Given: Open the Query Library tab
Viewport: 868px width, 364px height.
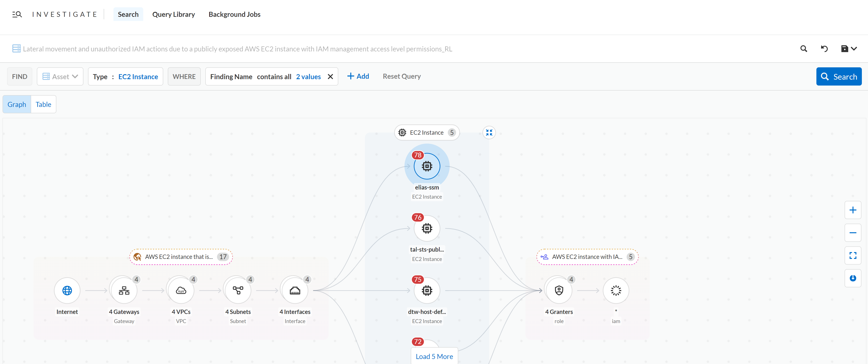Looking at the screenshot, I should [x=173, y=14].
